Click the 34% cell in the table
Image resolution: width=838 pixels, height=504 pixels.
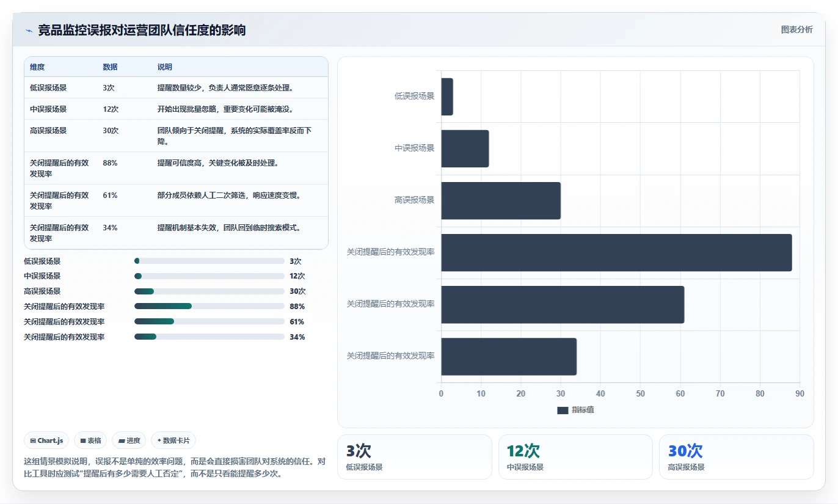110,228
